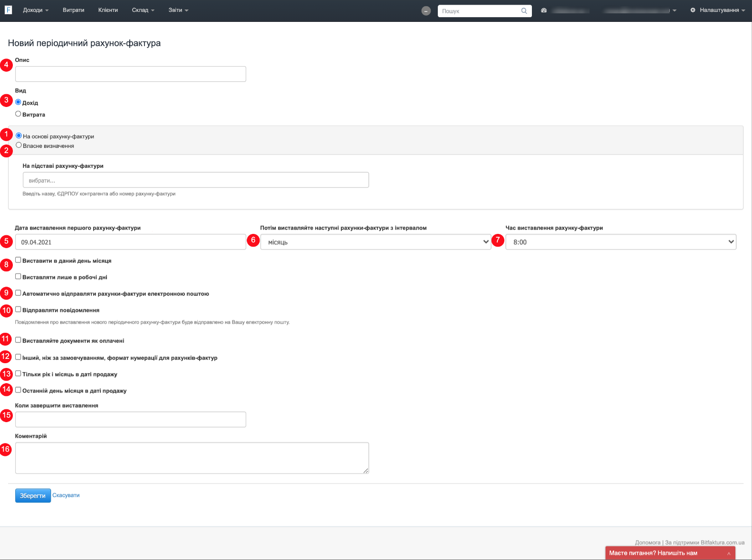Click the first invoice date field
Image resolution: width=752 pixels, height=560 pixels.
point(130,242)
